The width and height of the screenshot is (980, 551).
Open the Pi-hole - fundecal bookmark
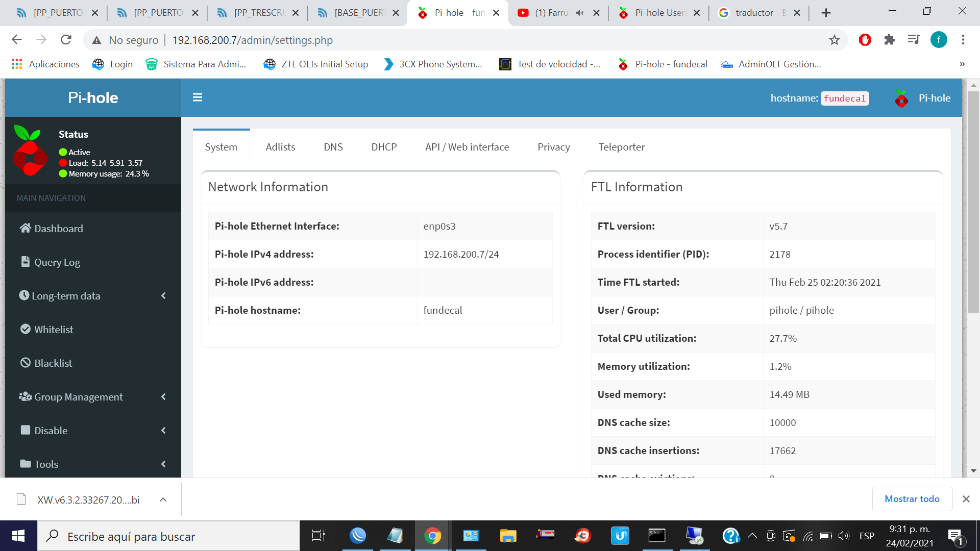pos(662,64)
